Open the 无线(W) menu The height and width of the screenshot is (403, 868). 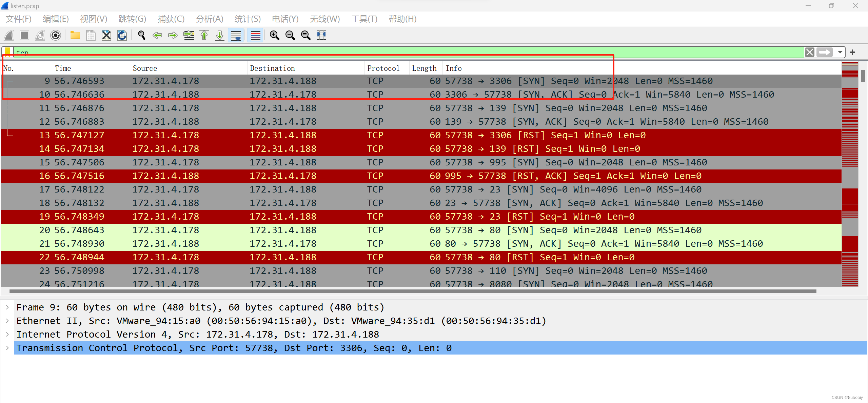click(325, 19)
